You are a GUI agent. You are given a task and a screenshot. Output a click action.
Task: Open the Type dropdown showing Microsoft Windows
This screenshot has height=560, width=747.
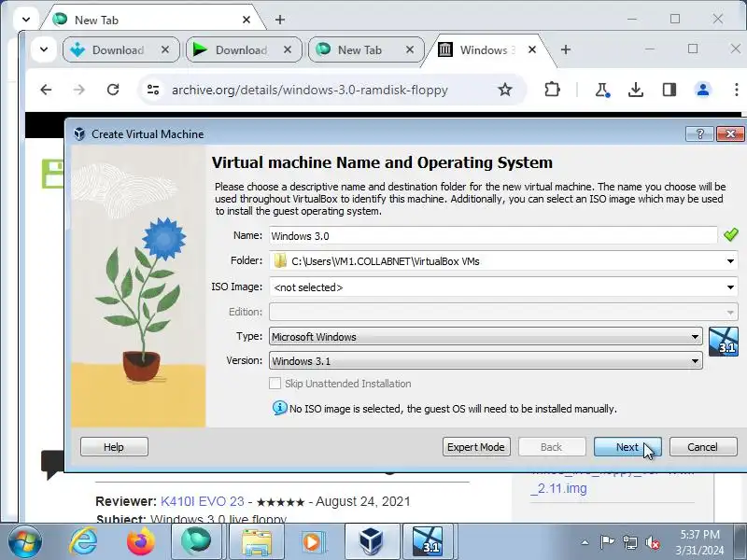[x=486, y=337]
